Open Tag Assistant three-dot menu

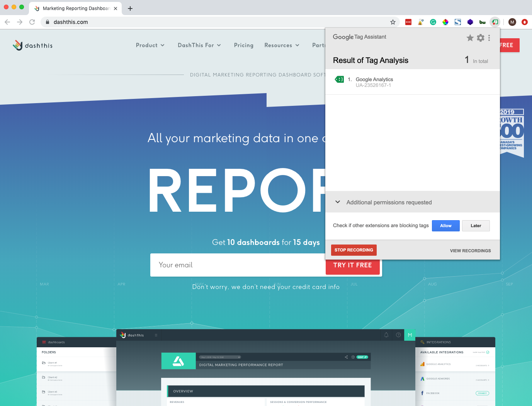coord(489,37)
